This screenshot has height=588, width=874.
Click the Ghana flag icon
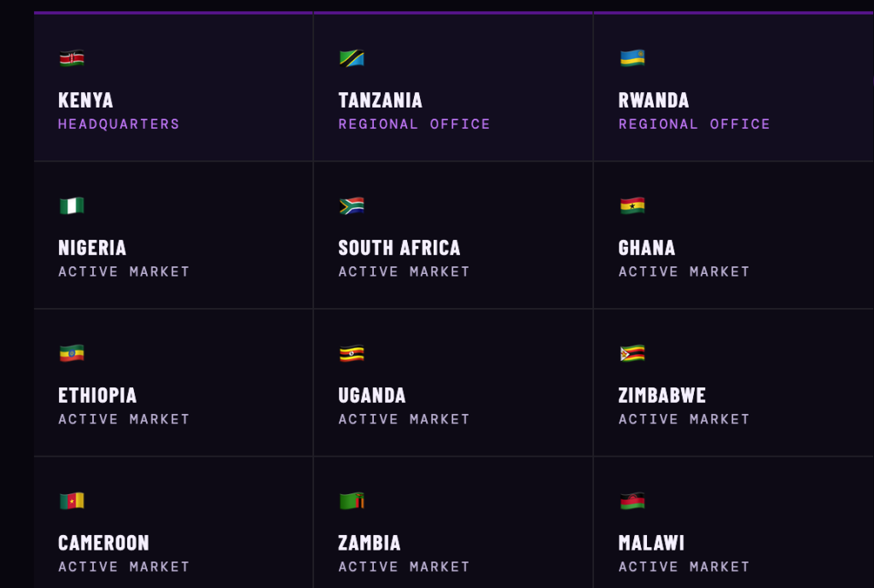click(x=632, y=206)
